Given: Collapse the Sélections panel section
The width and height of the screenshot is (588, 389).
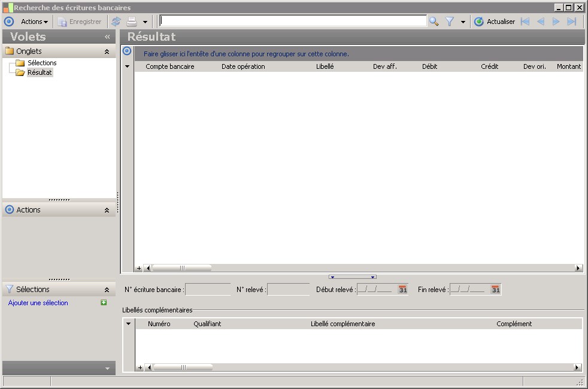Looking at the screenshot, I should (x=107, y=290).
